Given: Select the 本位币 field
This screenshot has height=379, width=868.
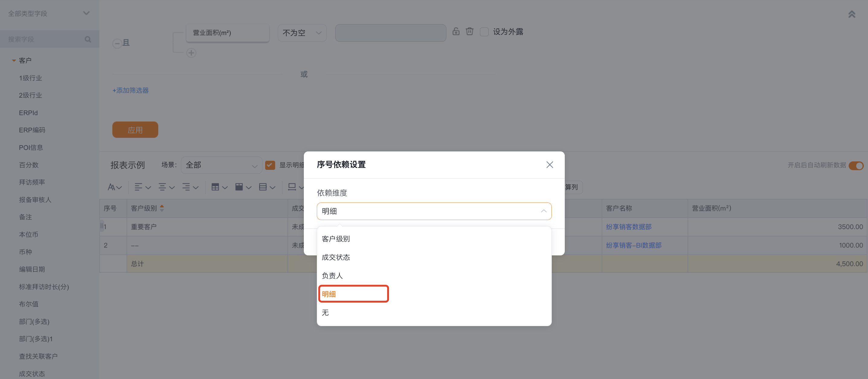Looking at the screenshot, I should coord(29,235).
